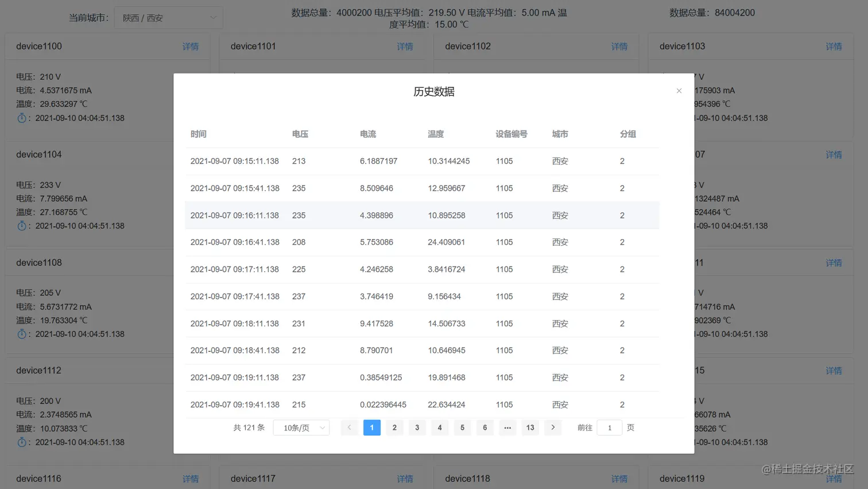
Task: Click the 分组 column header
Action: coord(628,134)
